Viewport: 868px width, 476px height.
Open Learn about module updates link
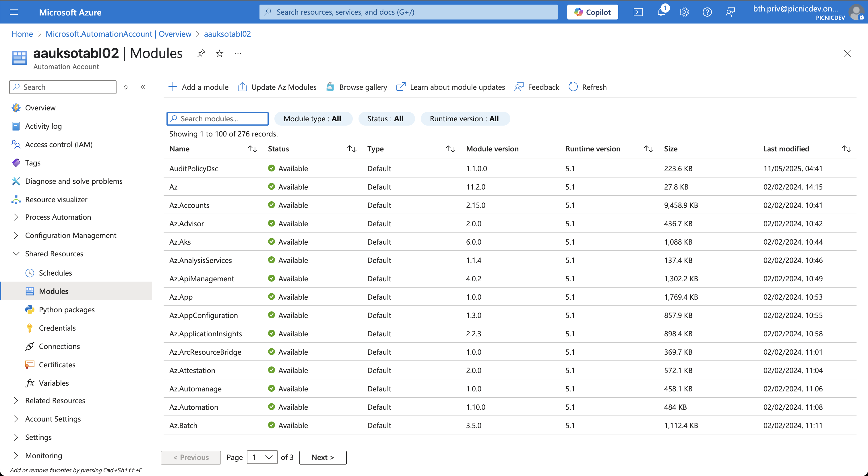pyautogui.click(x=451, y=87)
